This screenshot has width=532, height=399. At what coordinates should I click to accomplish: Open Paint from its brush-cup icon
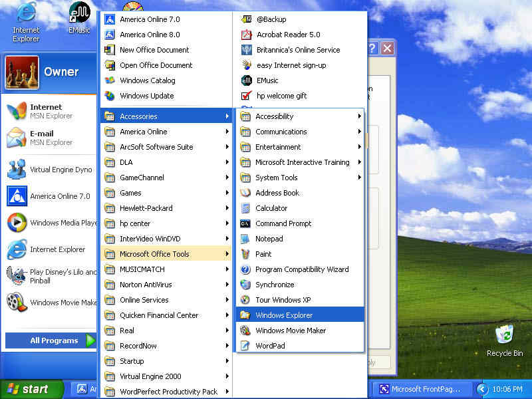coord(245,254)
